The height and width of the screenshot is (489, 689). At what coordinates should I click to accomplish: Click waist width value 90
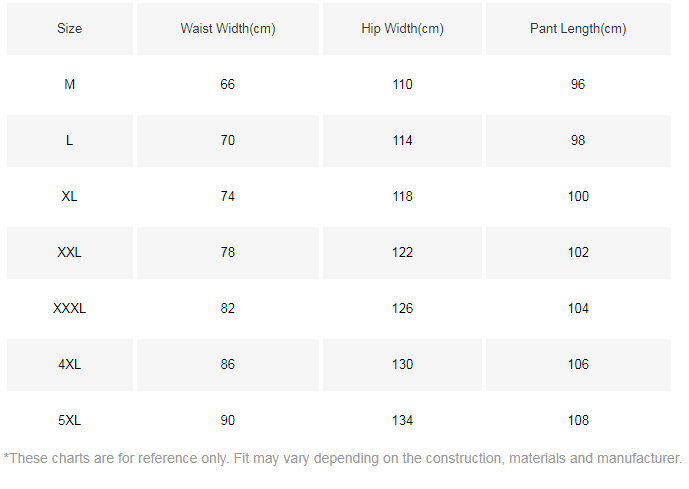[x=228, y=421]
